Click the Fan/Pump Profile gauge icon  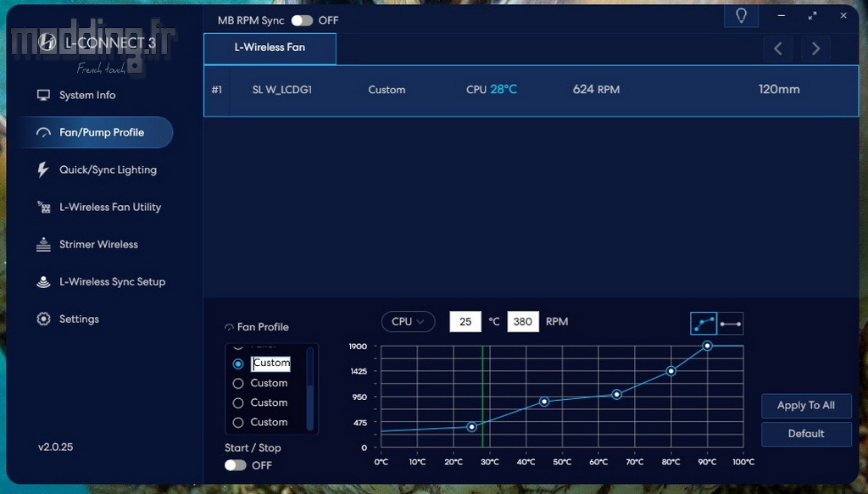coord(43,132)
